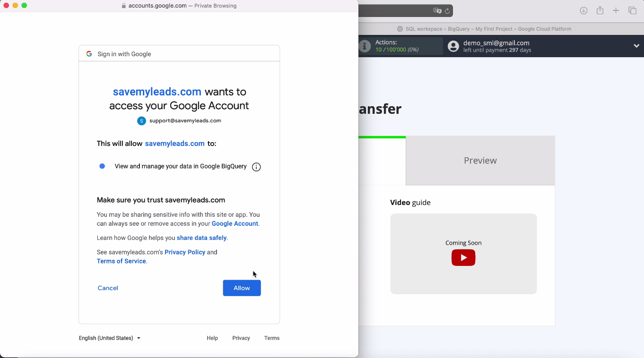This screenshot has width=644, height=358.
Task: Play the Coming Soon video guide
Action: [463, 258]
